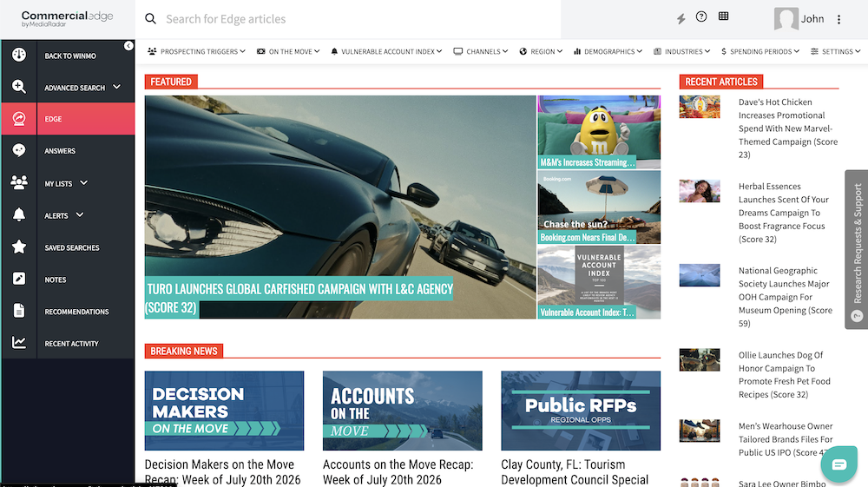Viewport: 868px width, 487px height.
Task: Click the search magnifier icon in top bar
Action: click(150, 19)
